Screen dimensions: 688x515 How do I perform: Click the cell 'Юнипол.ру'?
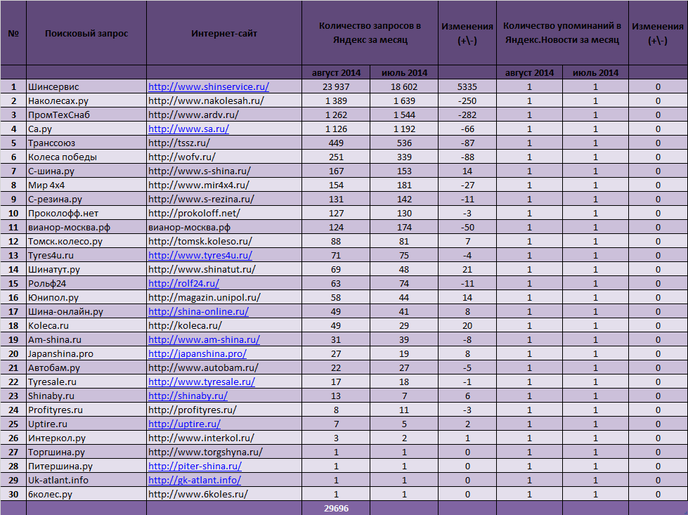pyautogui.click(x=86, y=297)
